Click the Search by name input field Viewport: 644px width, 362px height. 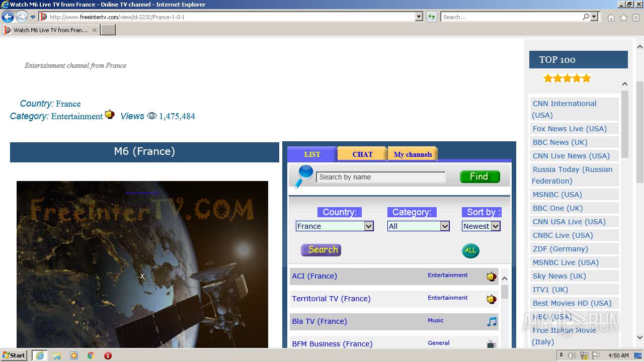click(x=381, y=177)
